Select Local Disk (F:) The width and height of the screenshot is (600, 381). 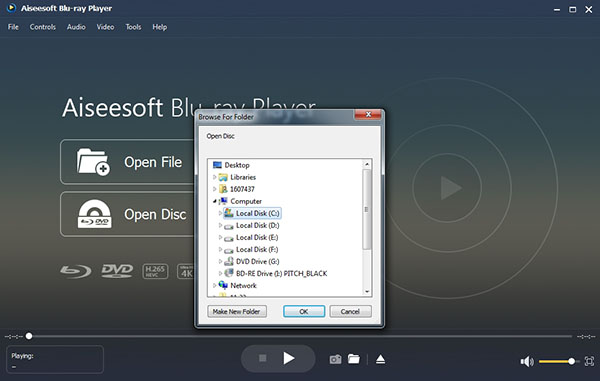(x=257, y=249)
